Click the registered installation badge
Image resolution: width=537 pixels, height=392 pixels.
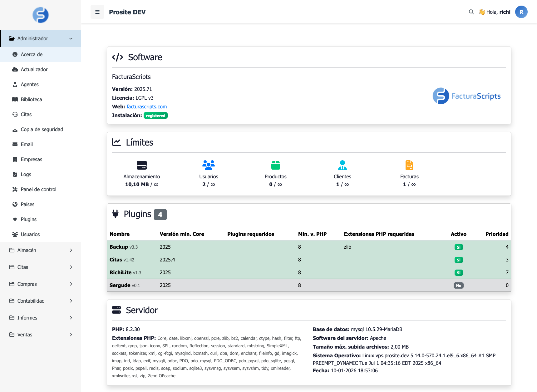click(x=155, y=116)
